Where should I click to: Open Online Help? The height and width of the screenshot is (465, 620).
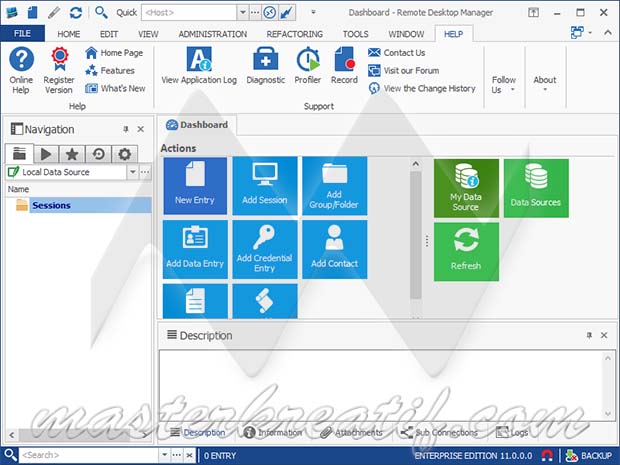click(21, 70)
